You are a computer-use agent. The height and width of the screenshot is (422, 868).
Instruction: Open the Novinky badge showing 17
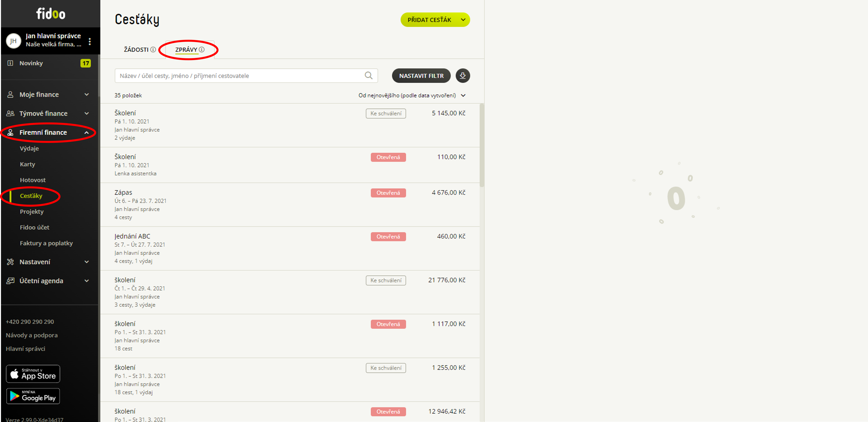(x=86, y=63)
